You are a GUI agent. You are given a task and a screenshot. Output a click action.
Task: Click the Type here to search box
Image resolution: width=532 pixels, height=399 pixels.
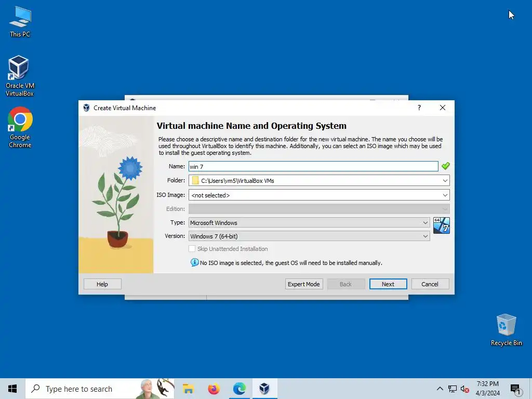pos(100,389)
